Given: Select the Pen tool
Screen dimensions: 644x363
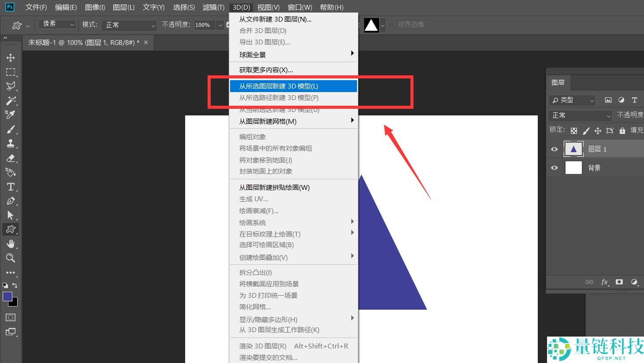Looking at the screenshot, I should (x=11, y=201).
